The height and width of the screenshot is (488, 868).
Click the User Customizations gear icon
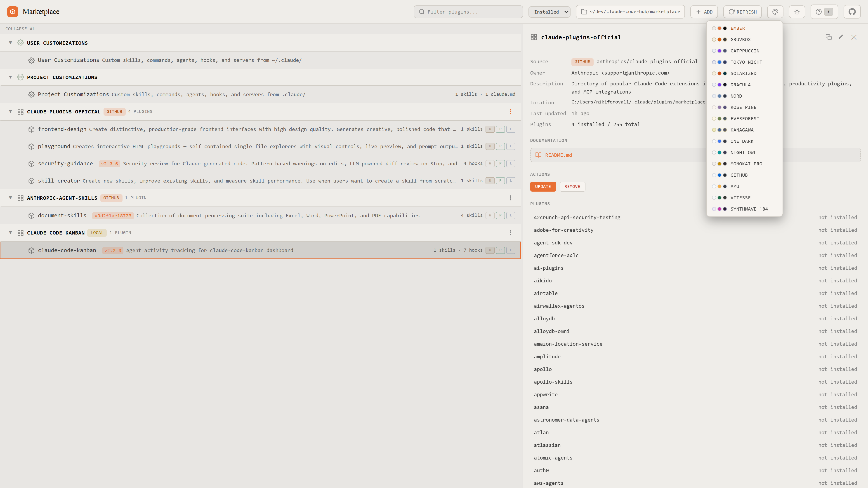tap(31, 60)
